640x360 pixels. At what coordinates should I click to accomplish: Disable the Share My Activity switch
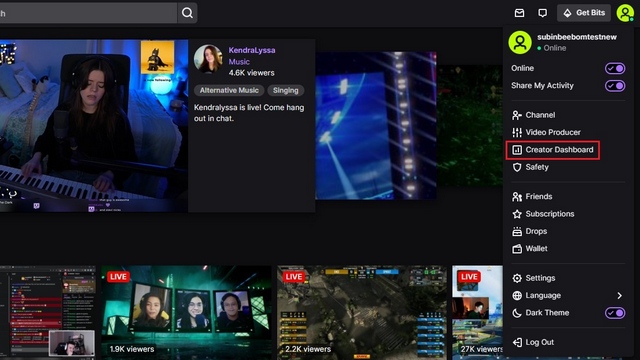pyautogui.click(x=615, y=86)
